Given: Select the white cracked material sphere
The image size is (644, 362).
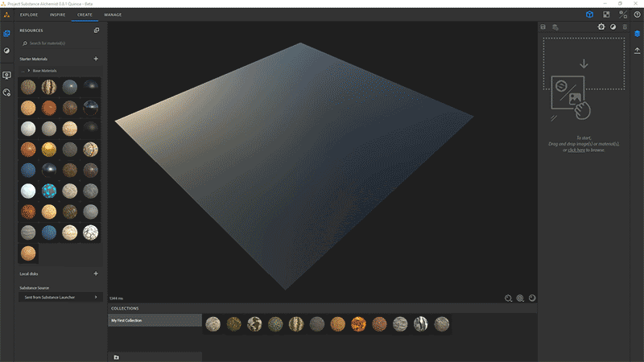Looking at the screenshot, I should pos(90,232).
